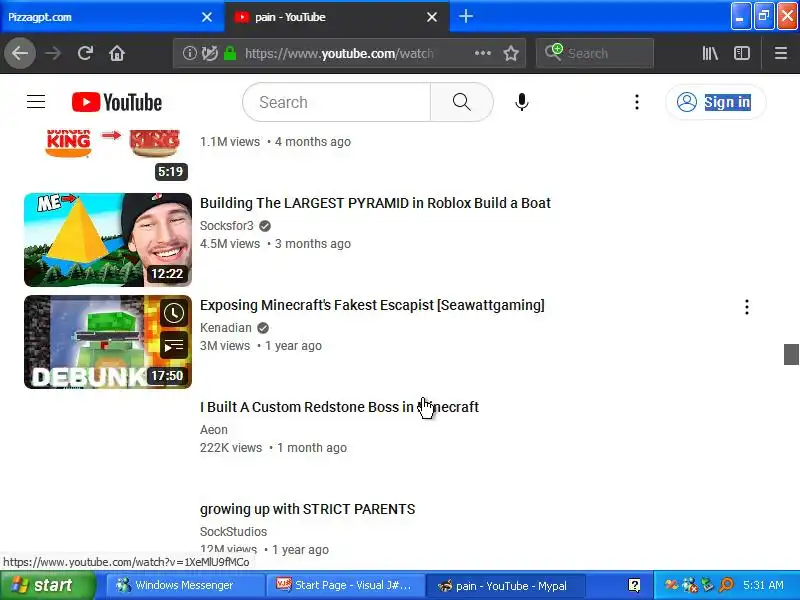Click the browser address bar URL

[x=339, y=53]
